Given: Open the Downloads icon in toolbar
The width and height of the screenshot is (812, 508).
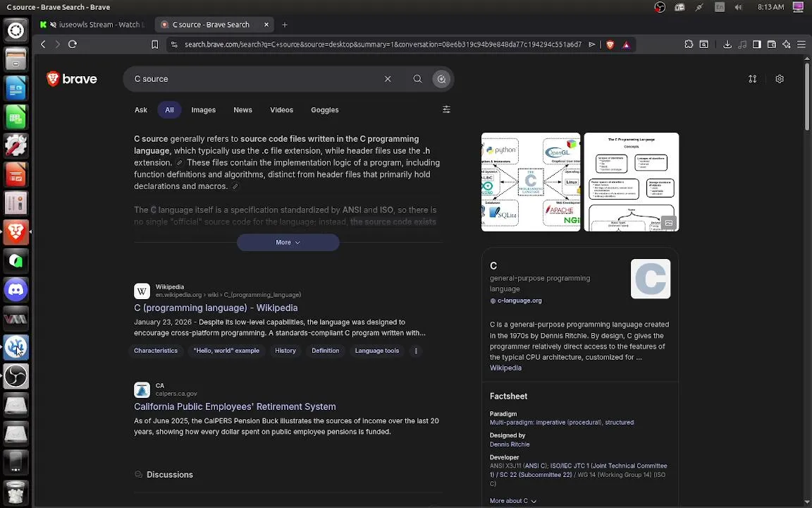Looking at the screenshot, I should (x=727, y=44).
